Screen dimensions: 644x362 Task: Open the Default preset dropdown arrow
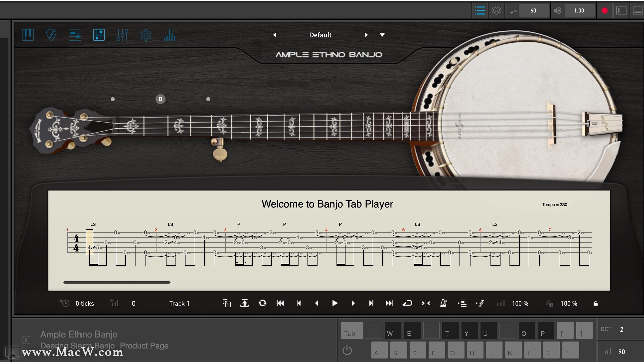tap(382, 35)
